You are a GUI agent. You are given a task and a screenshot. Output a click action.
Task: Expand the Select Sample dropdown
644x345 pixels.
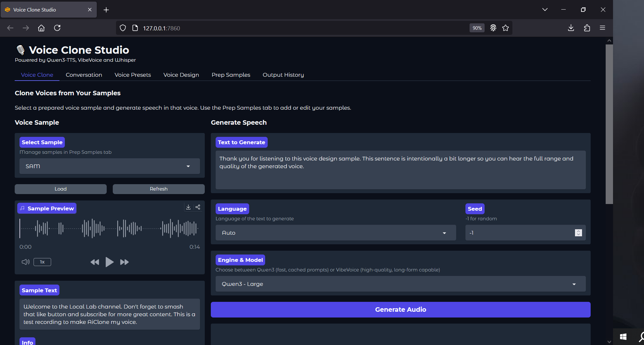[x=110, y=166]
